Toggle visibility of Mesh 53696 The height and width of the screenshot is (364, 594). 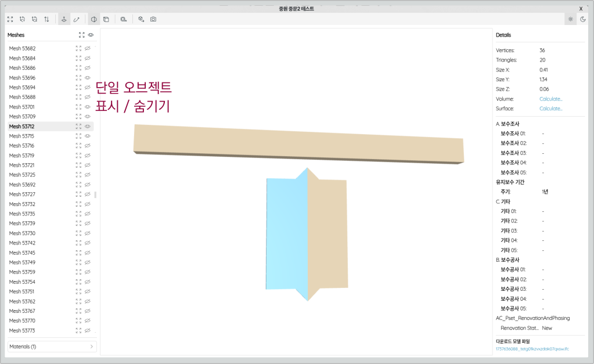point(88,78)
